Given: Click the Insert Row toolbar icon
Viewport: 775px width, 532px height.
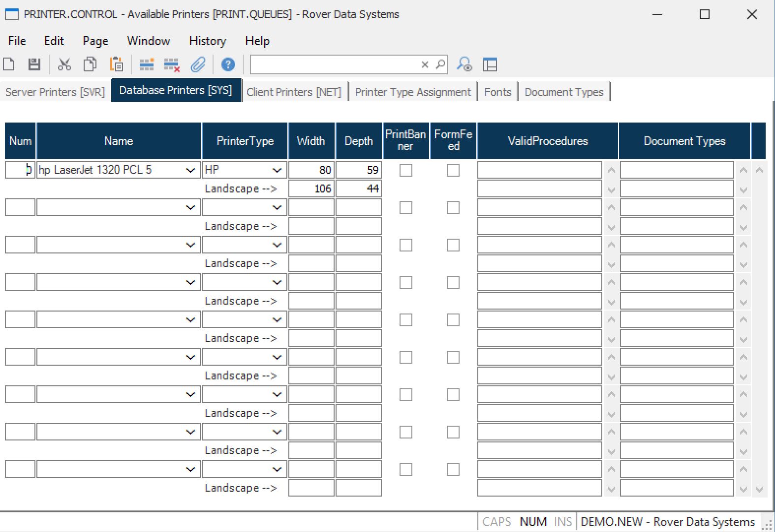Looking at the screenshot, I should tap(146, 64).
